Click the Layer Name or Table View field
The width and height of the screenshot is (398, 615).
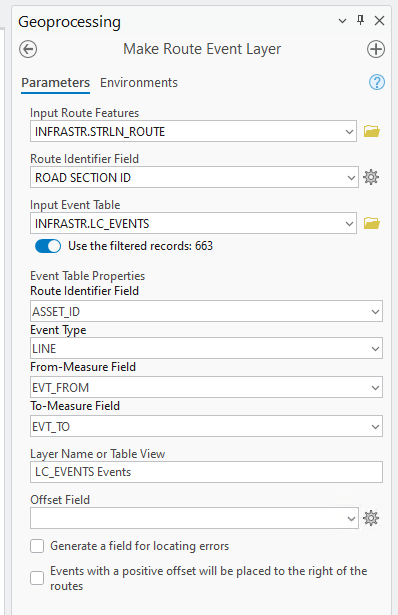click(206, 472)
